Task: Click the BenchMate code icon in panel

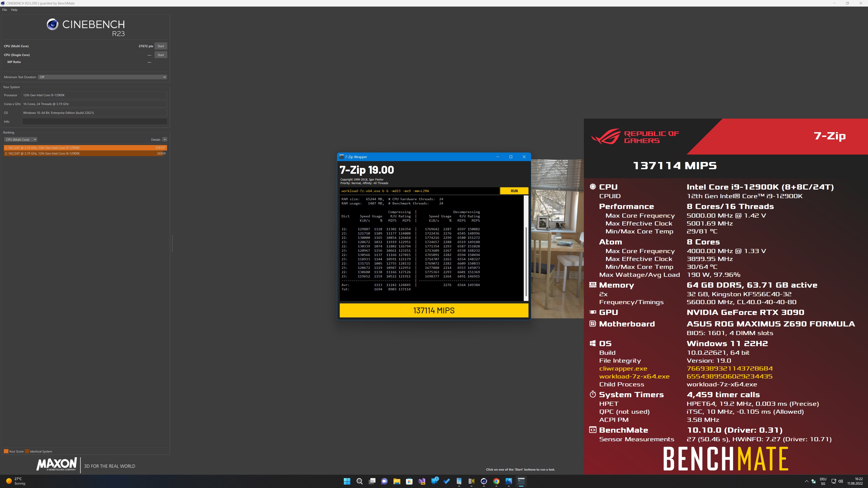Action: point(593,430)
